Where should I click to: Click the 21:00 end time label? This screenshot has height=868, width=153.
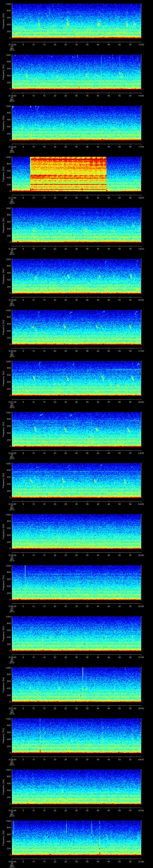point(141,351)
